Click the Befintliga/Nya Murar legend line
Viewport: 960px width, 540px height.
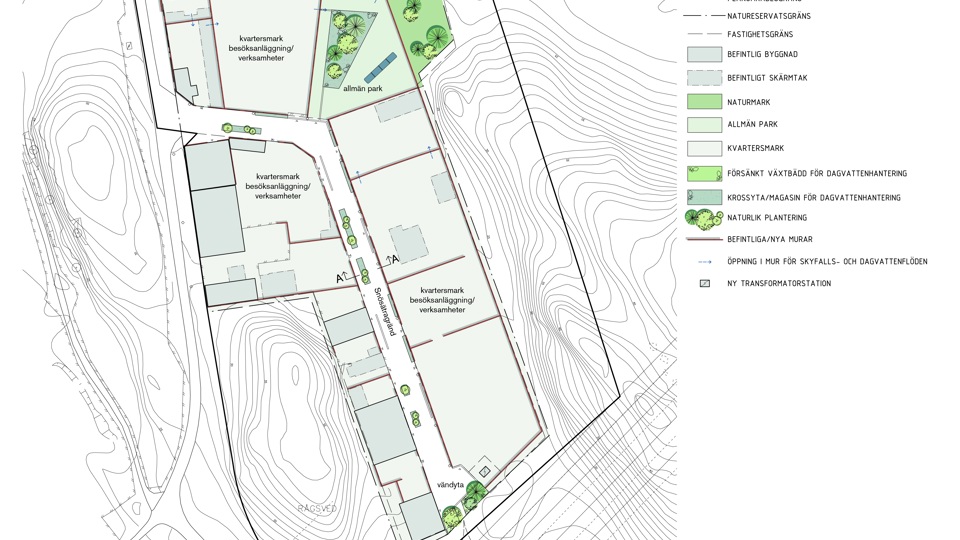(704, 240)
